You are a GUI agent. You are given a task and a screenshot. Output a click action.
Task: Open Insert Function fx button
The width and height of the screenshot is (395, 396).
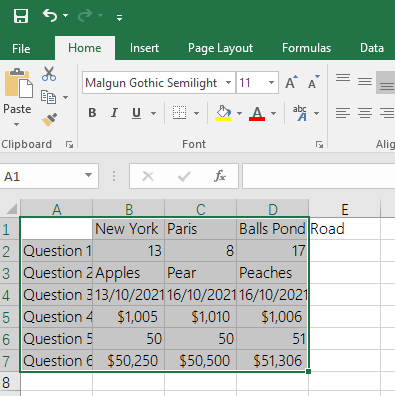point(220,176)
